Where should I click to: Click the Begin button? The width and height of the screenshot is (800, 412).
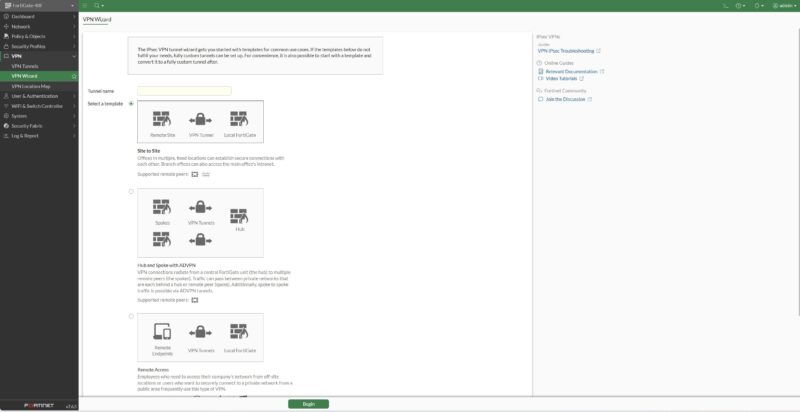308,404
